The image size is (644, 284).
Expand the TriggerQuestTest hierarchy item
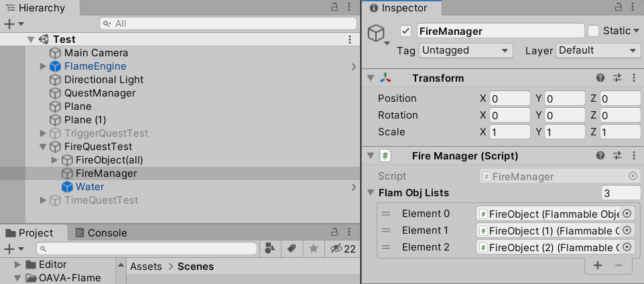point(44,133)
